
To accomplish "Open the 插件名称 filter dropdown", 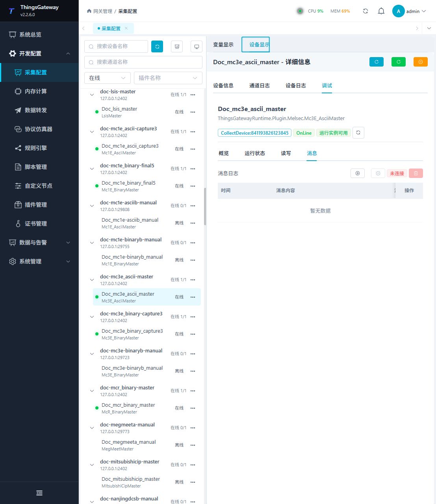I will pyautogui.click(x=168, y=78).
